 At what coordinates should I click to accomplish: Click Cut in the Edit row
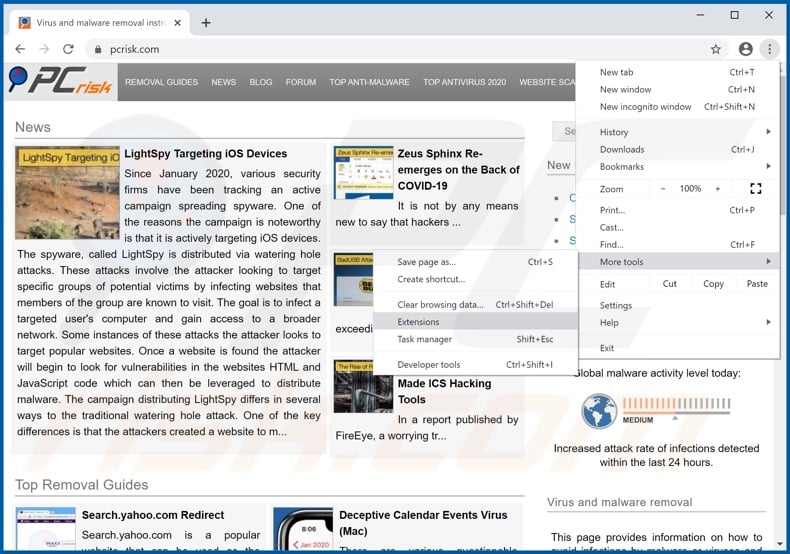[670, 284]
